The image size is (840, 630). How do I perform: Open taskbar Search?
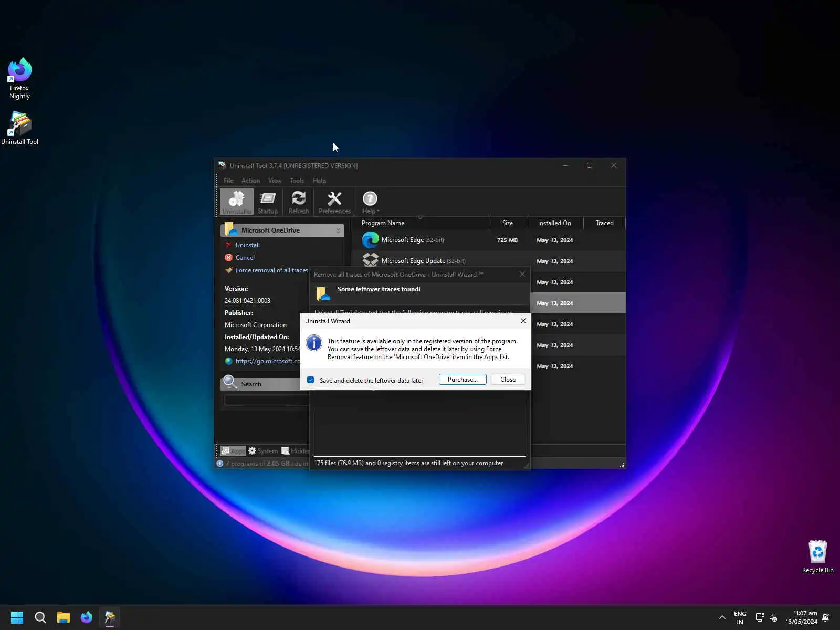(x=40, y=617)
